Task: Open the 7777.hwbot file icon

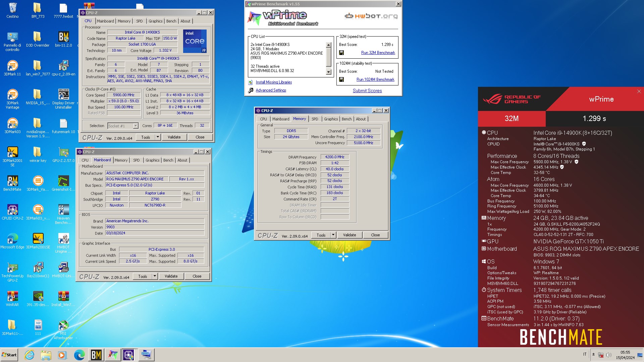Action: click(63, 10)
